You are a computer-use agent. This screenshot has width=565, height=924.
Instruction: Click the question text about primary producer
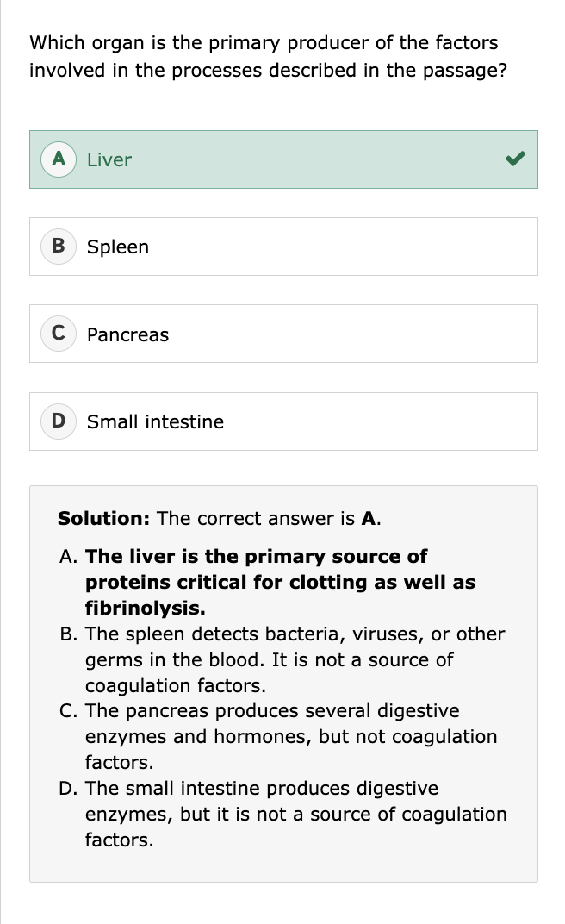coord(264,56)
